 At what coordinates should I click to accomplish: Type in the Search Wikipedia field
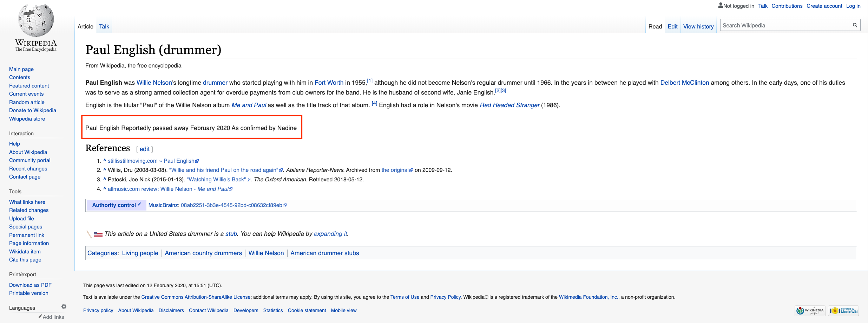[785, 25]
